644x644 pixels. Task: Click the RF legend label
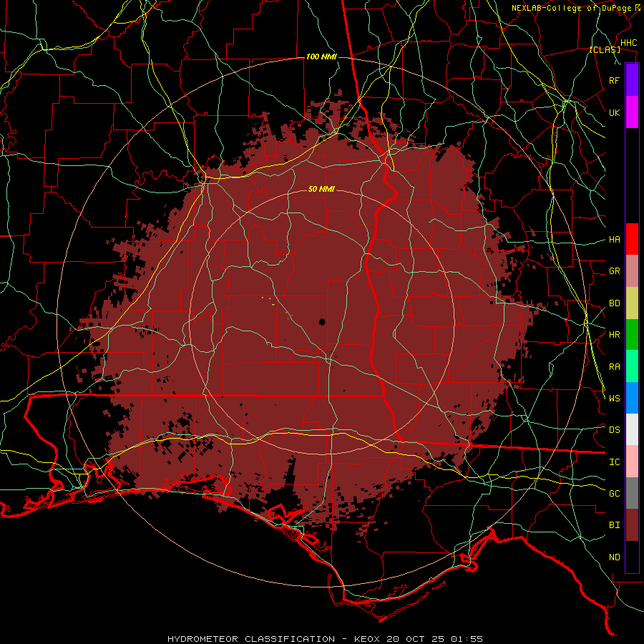tap(615, 80)
